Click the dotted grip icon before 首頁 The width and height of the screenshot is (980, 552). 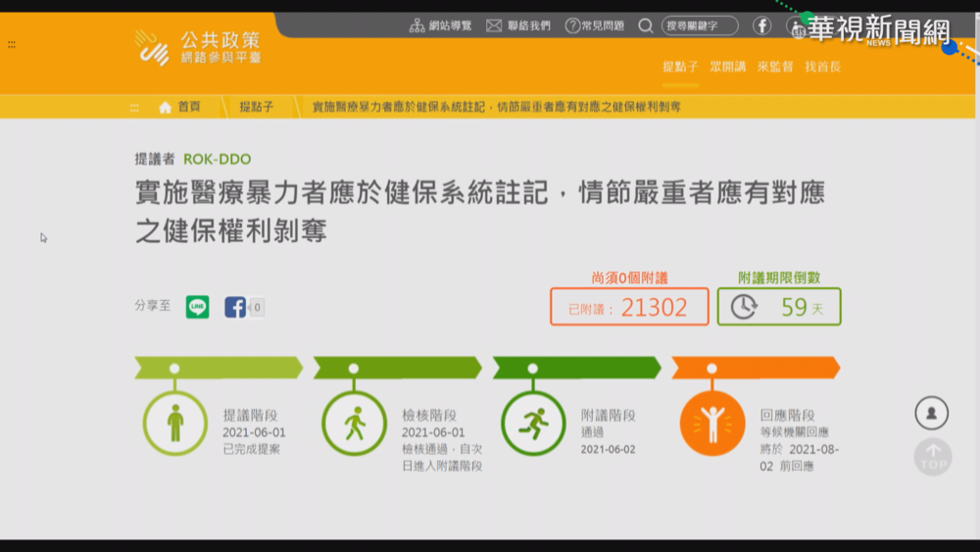pyautogui.click(x=134, y=108)
